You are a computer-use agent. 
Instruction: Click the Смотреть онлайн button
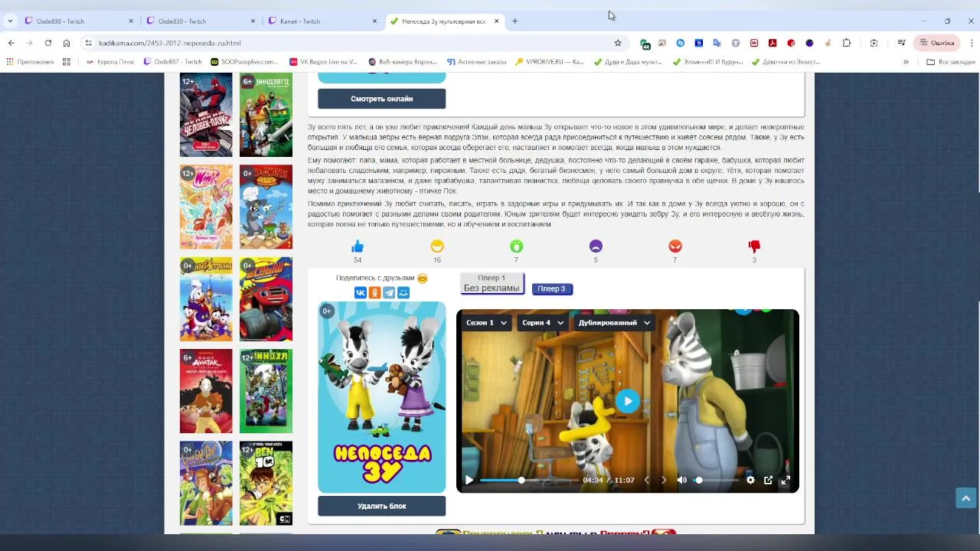[381, 99]
